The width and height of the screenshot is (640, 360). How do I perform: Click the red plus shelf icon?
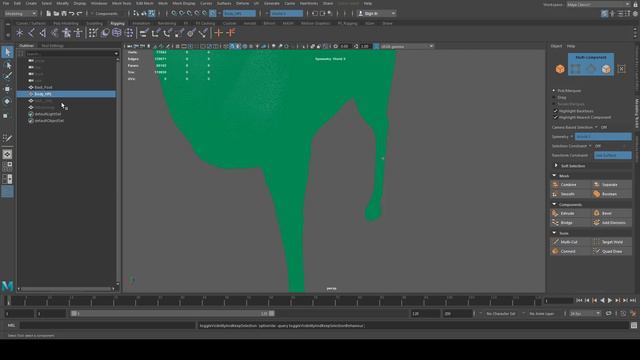point(219,33)
